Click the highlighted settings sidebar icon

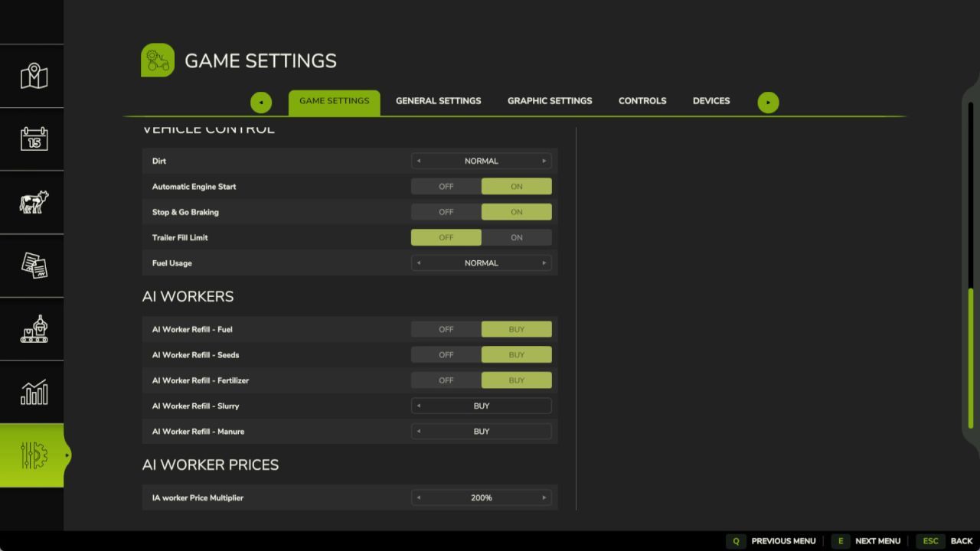(x=32, y=455)
